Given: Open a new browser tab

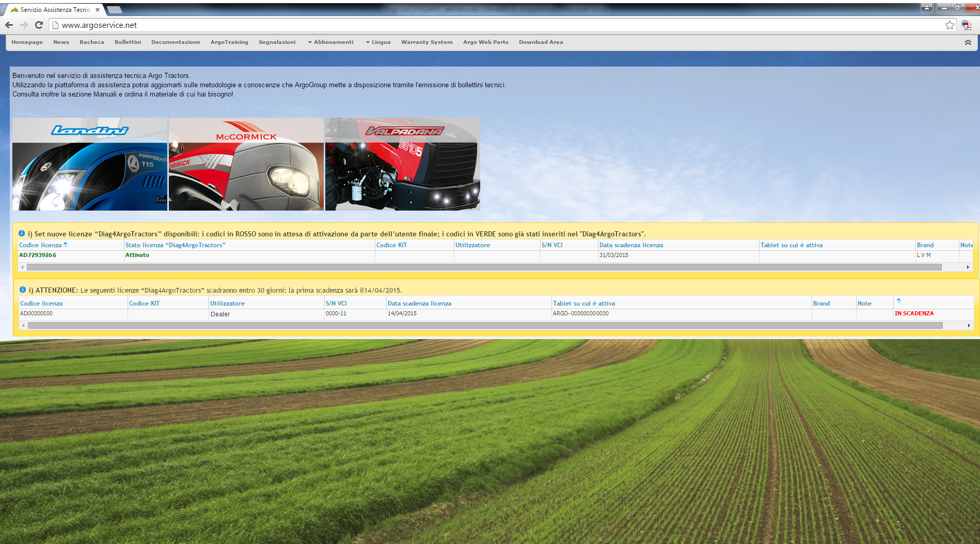Looking at the screenshot, I should click(x=114, y=9).
